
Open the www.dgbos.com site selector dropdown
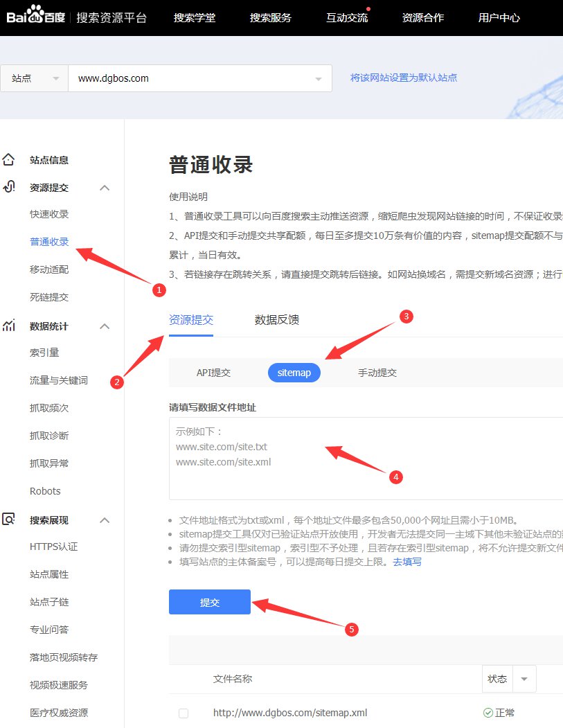pyautogui.click(x=318, y=79)
